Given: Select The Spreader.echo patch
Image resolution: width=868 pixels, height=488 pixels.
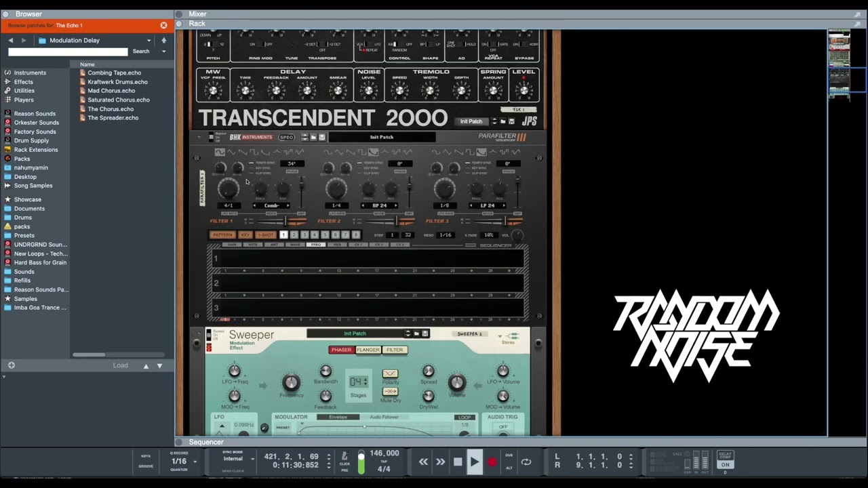Looking at the screenshot, I should click(113, 118).
